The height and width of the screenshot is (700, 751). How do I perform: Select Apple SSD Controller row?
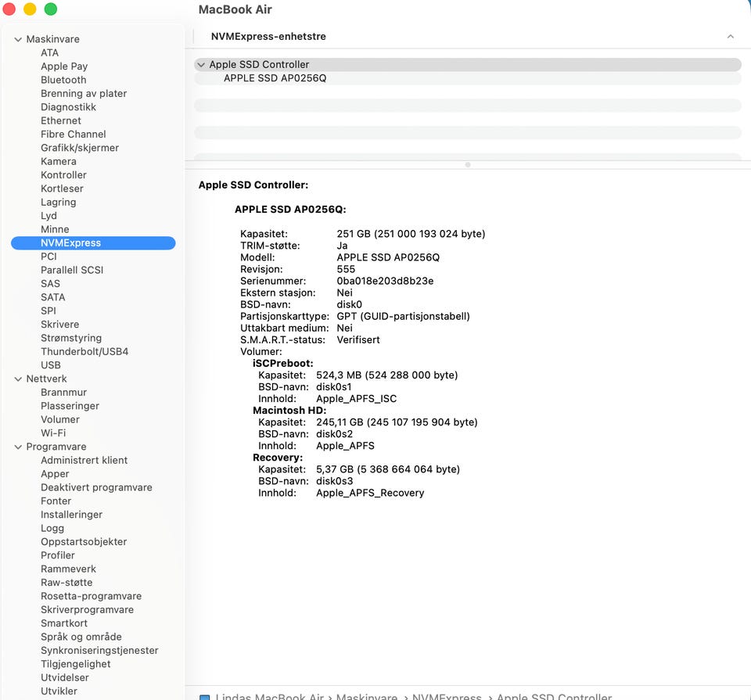[468, 65]
